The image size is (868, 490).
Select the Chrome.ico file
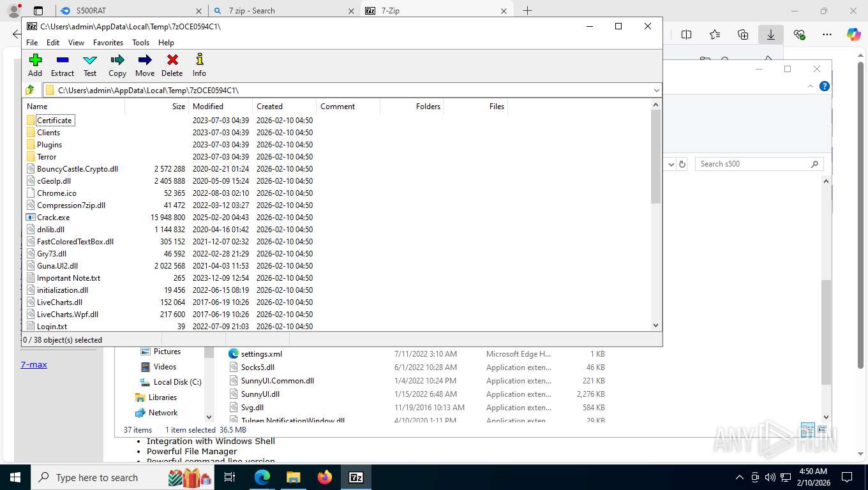(56, 193)
